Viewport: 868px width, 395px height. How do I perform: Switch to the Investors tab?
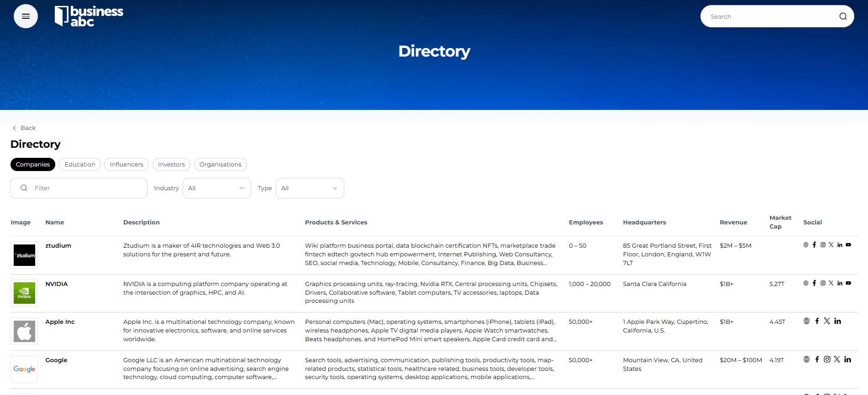pos(171,165)
